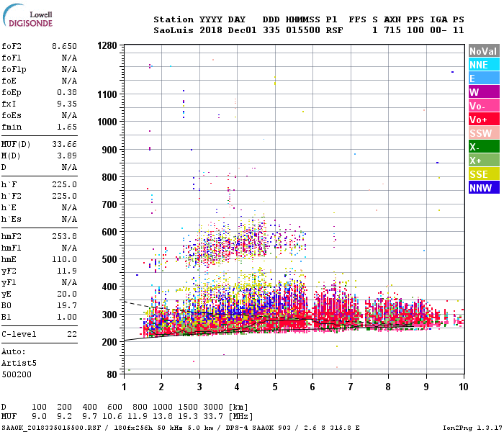The width and height of the screenshot is (504, 432).
Task: Click the y-axis label 700
Action: coord(109,204)
